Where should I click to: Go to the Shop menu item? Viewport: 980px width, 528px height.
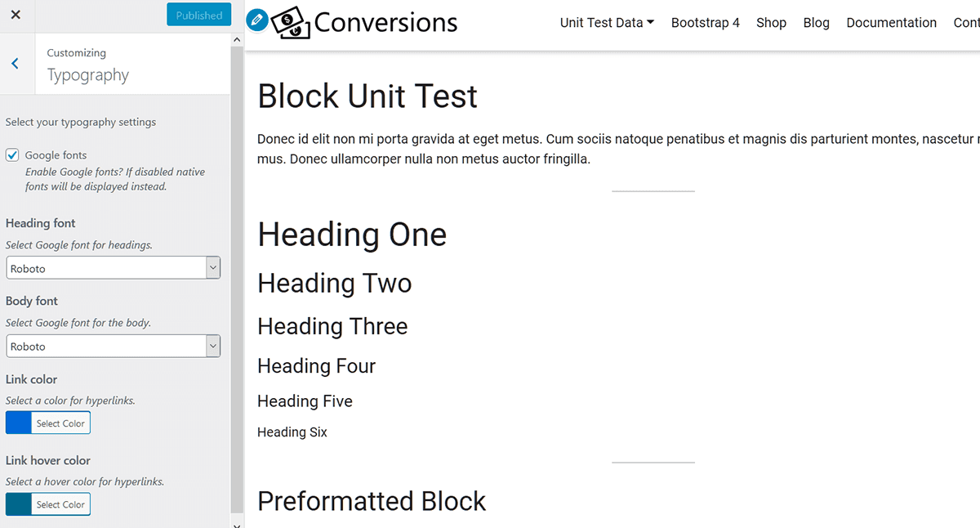coord(771,23)
